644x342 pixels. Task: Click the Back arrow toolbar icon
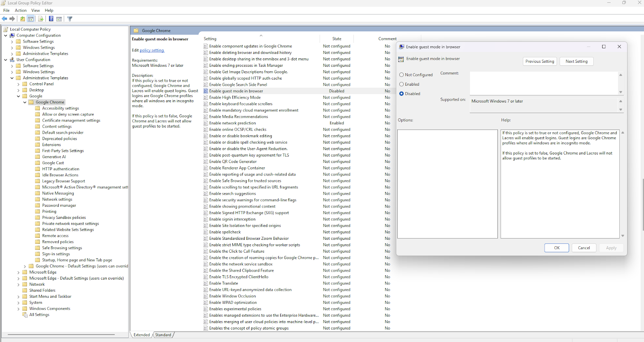[x=4, y=19]
